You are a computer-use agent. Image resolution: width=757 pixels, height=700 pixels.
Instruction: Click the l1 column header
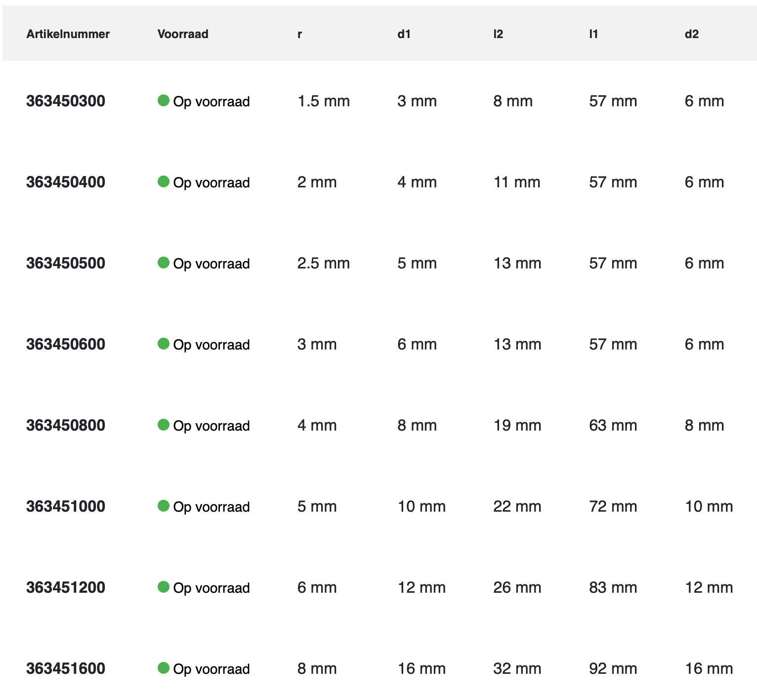(593, 34)
